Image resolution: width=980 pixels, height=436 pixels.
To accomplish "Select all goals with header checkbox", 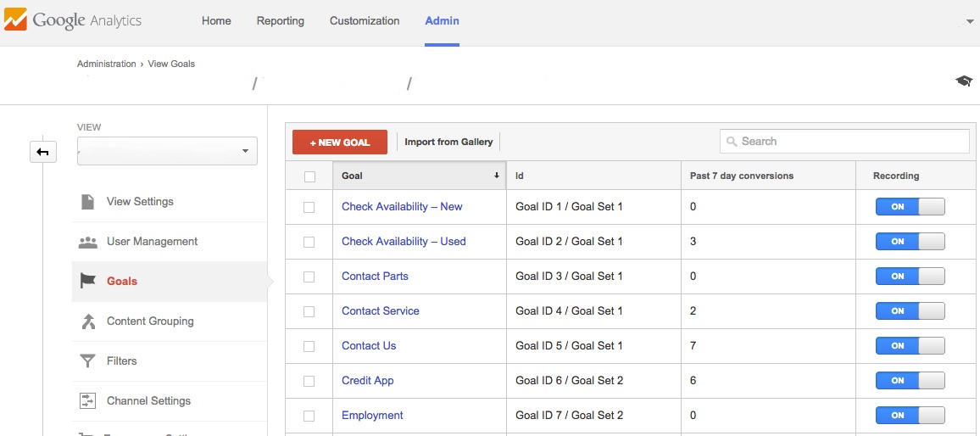I will pyautogui.click(x=309, y=176).
